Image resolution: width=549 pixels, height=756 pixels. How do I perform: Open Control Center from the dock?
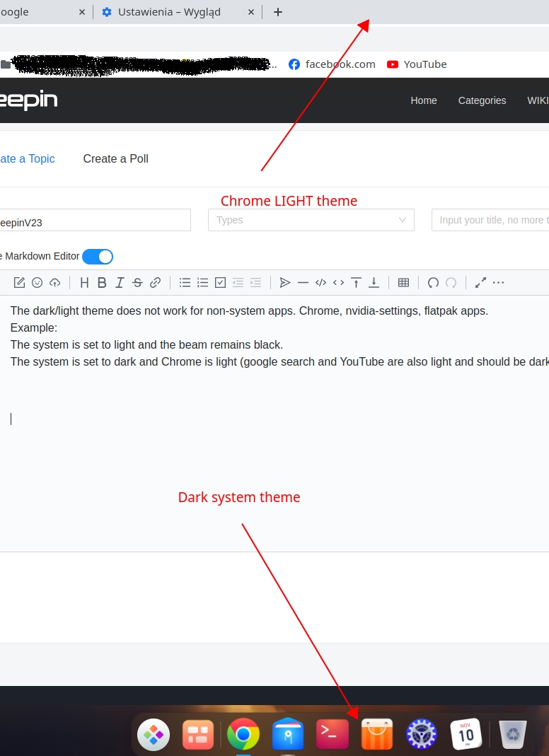click(421, 734)
